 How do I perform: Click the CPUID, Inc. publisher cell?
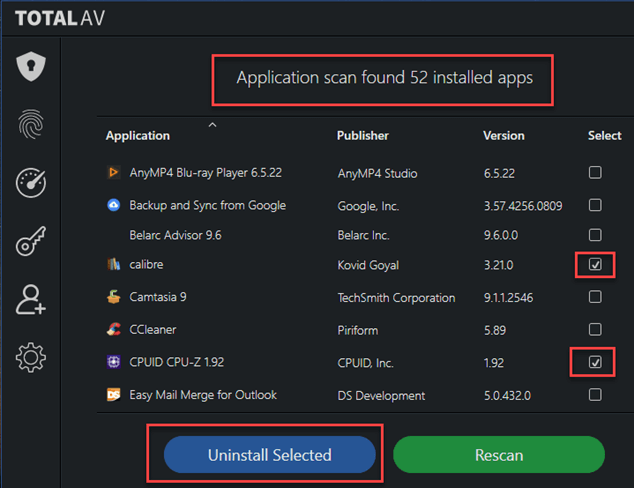[366, 363]
